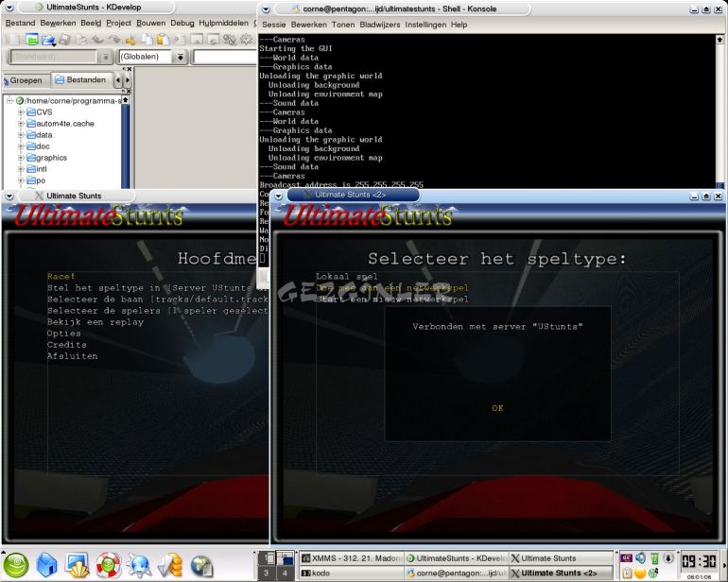Click the Print icon in KDevelop toolbar

tap(80, 40)
